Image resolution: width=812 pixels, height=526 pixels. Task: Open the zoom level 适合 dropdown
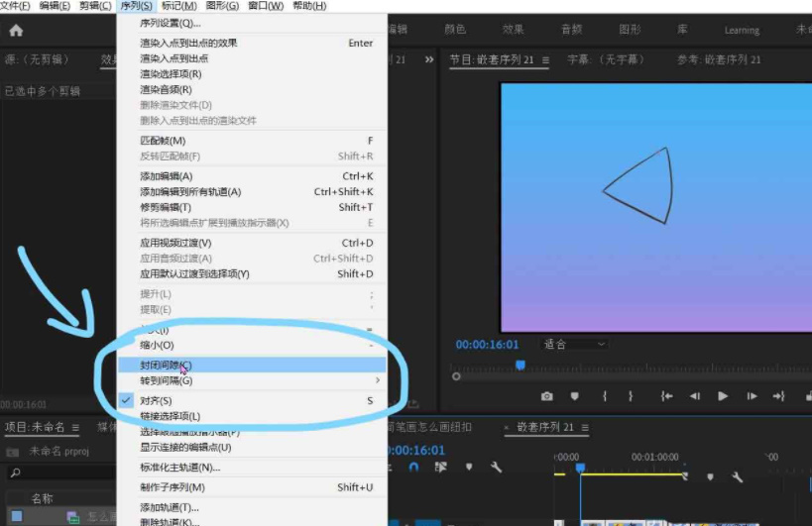[x=574, y=345]
